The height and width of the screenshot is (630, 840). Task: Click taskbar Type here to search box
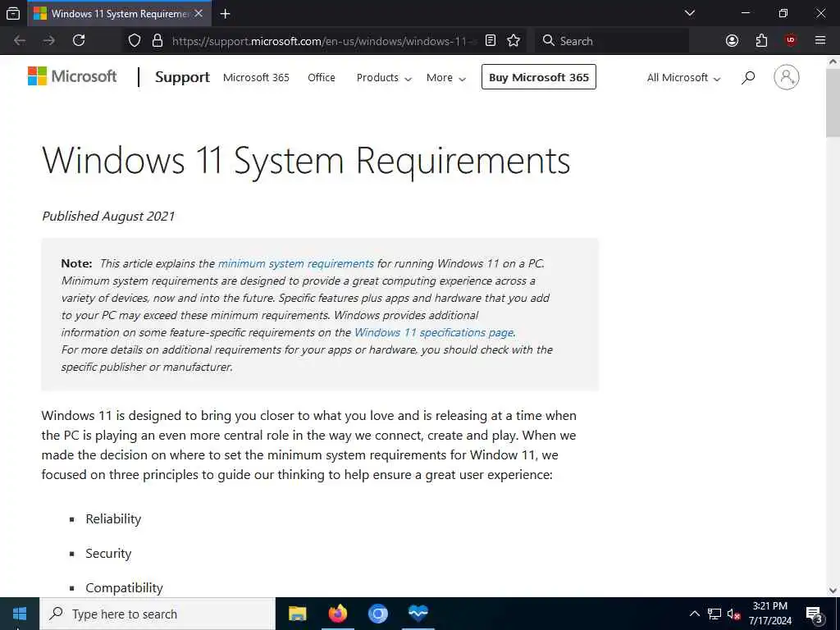tap(157, 614)
